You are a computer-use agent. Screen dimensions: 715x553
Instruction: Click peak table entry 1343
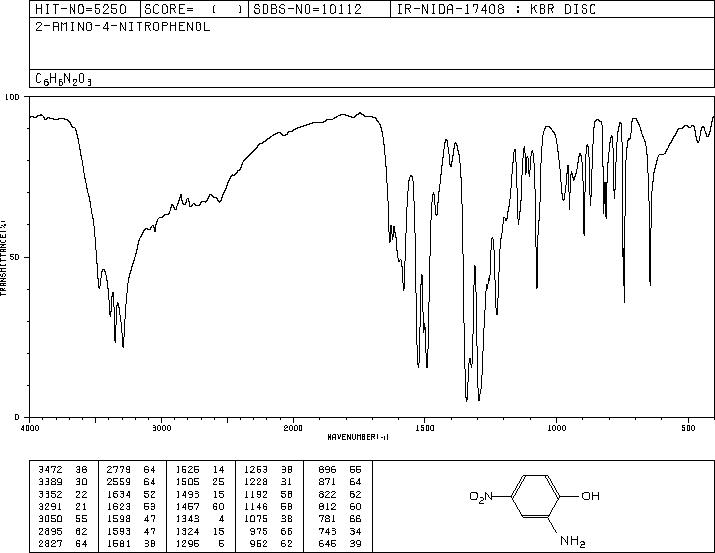pos(187,519)
